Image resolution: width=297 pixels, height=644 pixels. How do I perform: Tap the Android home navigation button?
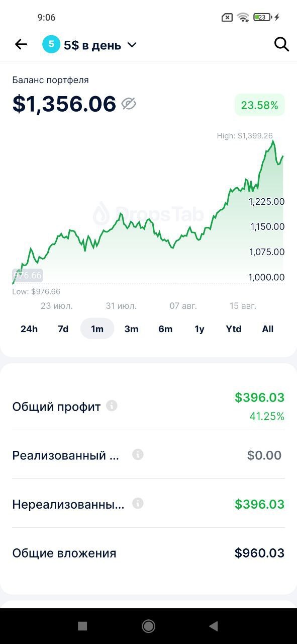coord(148,625)
